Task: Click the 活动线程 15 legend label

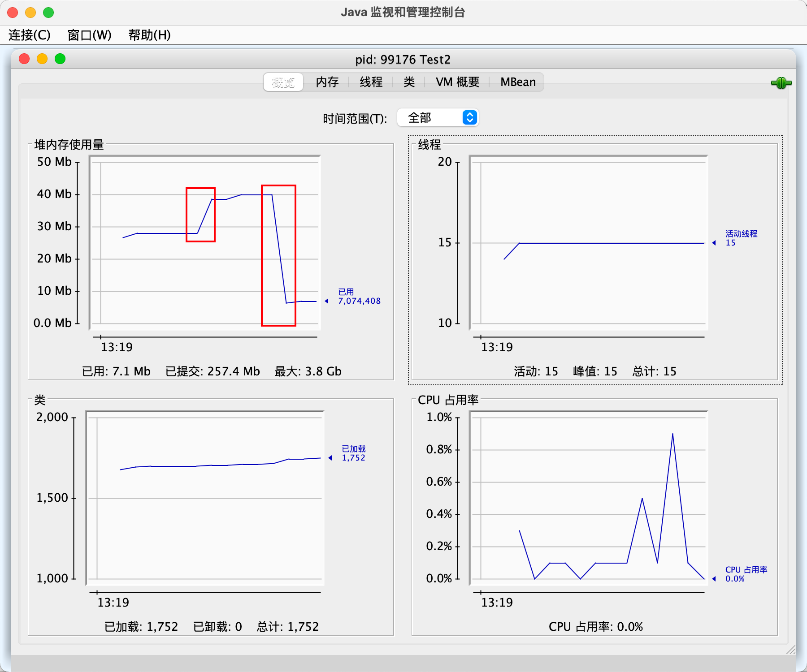Action: [741, 238]
